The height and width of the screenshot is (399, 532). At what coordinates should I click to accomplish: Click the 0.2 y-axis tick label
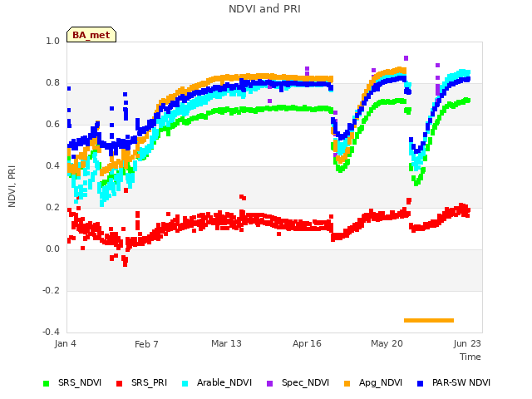[52, 207]
